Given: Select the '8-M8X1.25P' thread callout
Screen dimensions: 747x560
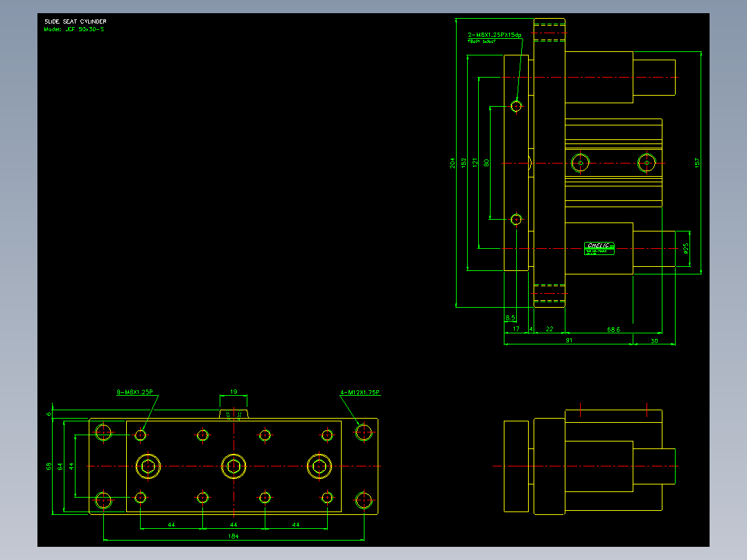Looking at the screenshot, I should tap(135, 392).
